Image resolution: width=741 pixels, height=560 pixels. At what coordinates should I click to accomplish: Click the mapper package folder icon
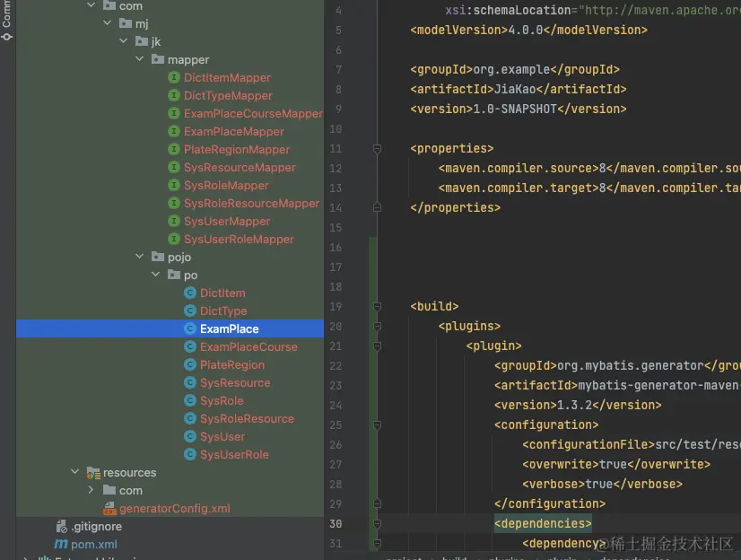click(x=158, y=59)
